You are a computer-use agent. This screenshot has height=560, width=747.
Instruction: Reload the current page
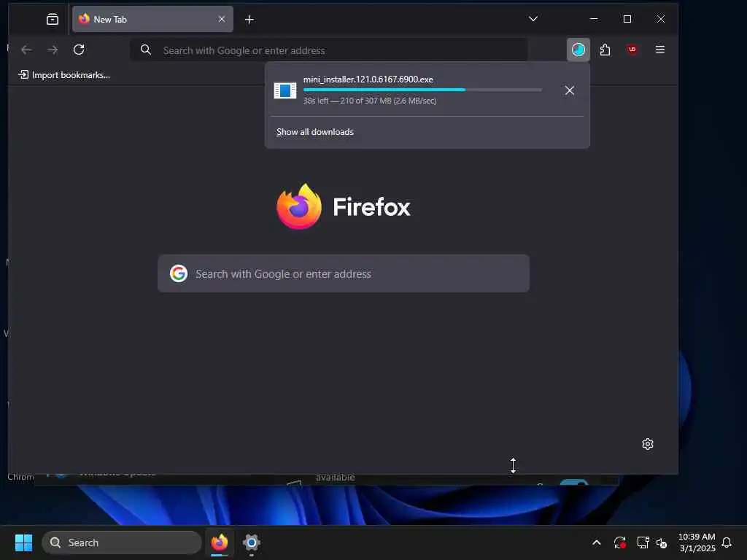(x=79, y=50)
